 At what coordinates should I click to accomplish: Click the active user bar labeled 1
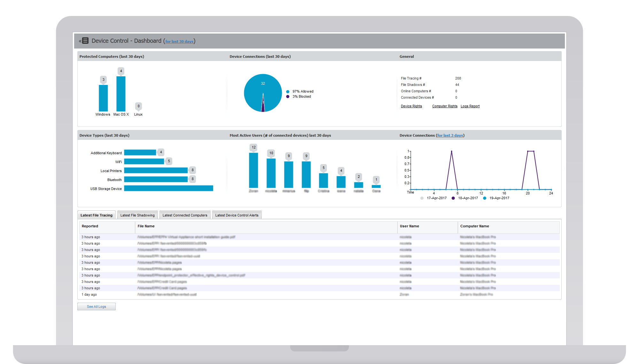point(376,186)
